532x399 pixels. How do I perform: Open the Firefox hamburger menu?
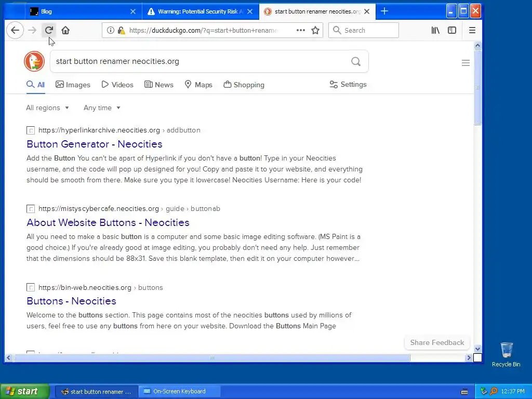point(472,30)
